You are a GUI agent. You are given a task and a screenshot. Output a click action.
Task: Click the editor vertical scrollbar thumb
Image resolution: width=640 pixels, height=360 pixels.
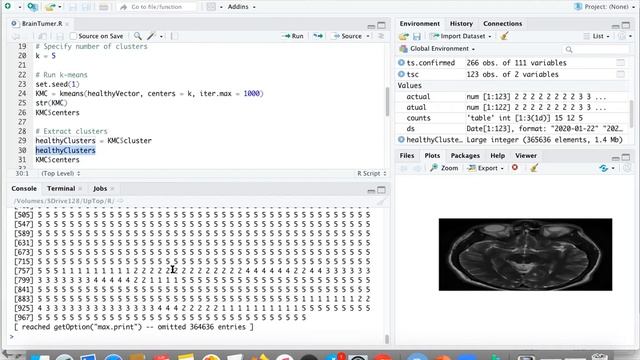387,102
